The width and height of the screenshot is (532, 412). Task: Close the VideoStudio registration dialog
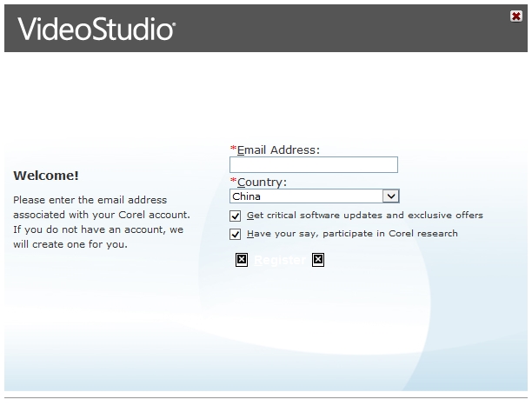click(515, 16)
